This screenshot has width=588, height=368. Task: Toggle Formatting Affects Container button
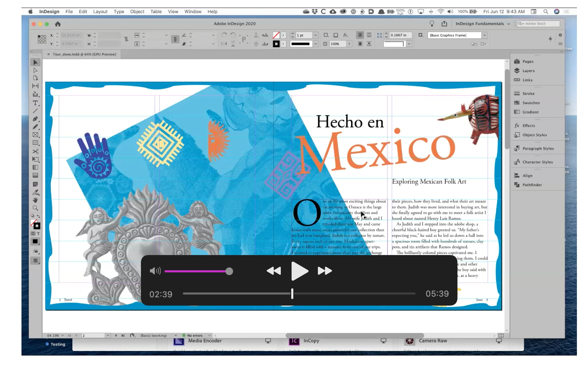click(33, 234)
